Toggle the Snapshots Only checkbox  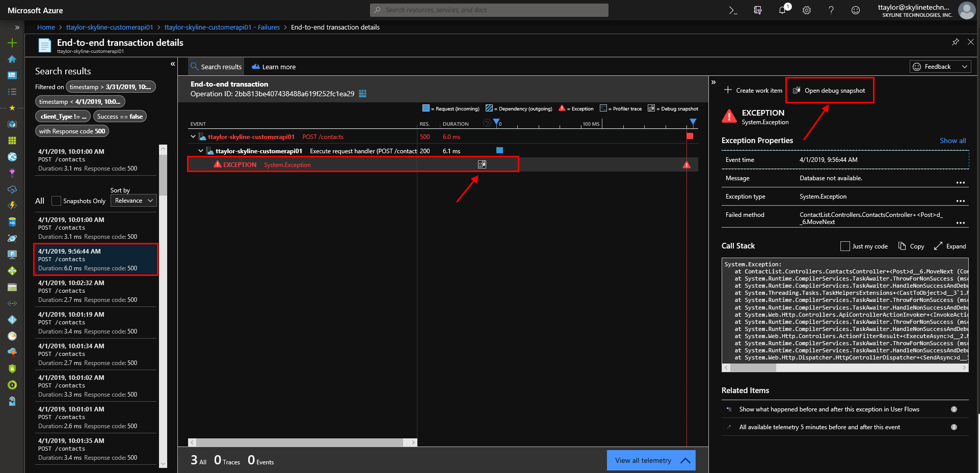(56, 201)
